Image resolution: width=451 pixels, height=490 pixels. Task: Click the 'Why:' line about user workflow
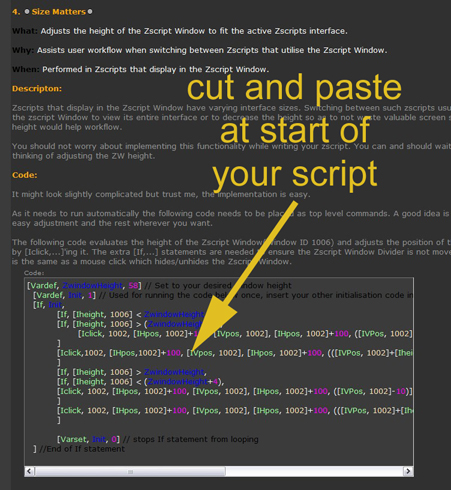click(x=200, y=50)
